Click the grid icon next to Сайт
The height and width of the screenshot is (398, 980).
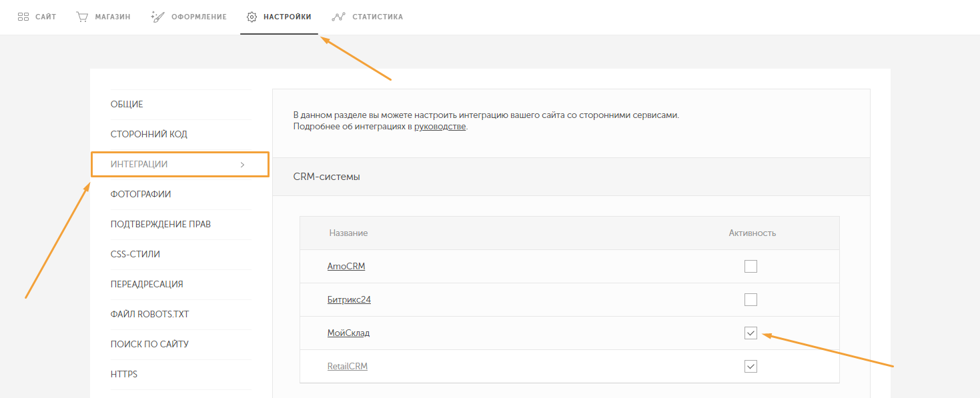[x=23, y=17]
